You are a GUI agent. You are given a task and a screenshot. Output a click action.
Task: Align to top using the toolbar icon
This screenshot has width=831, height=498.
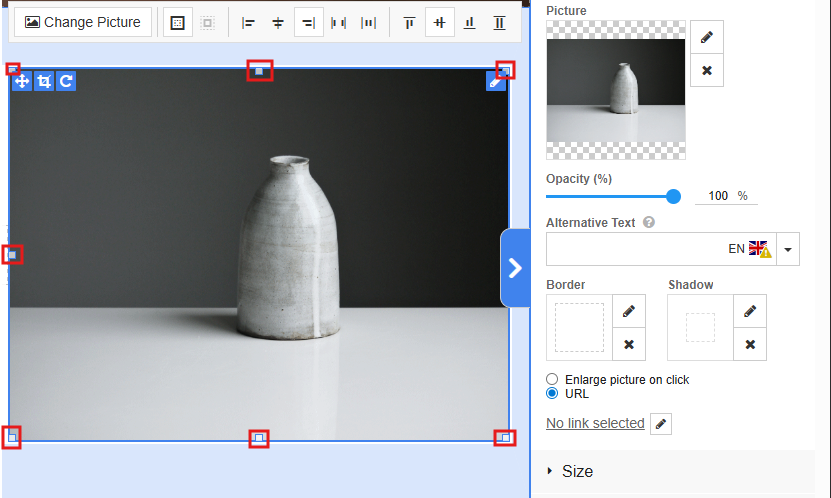pos(408,22)
